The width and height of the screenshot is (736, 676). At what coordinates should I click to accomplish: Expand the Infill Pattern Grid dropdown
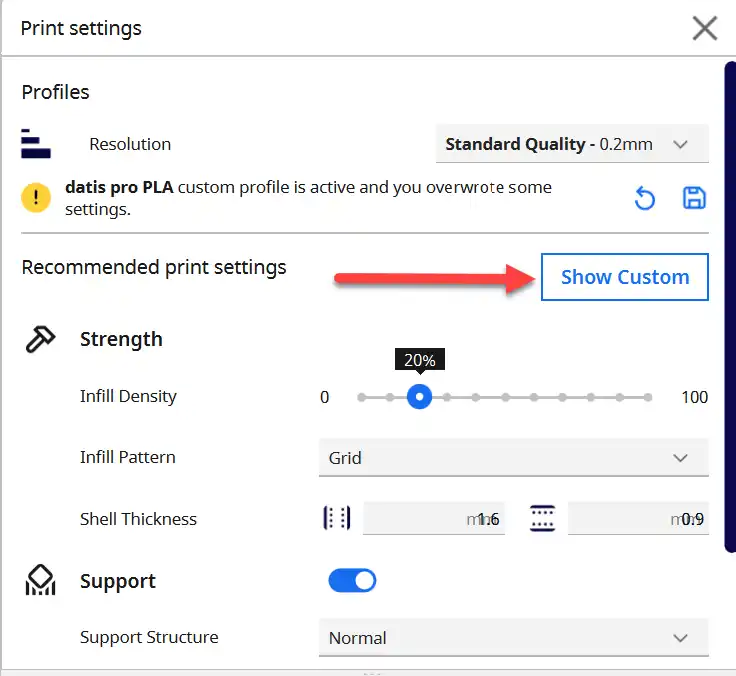(x=514, y=458)
